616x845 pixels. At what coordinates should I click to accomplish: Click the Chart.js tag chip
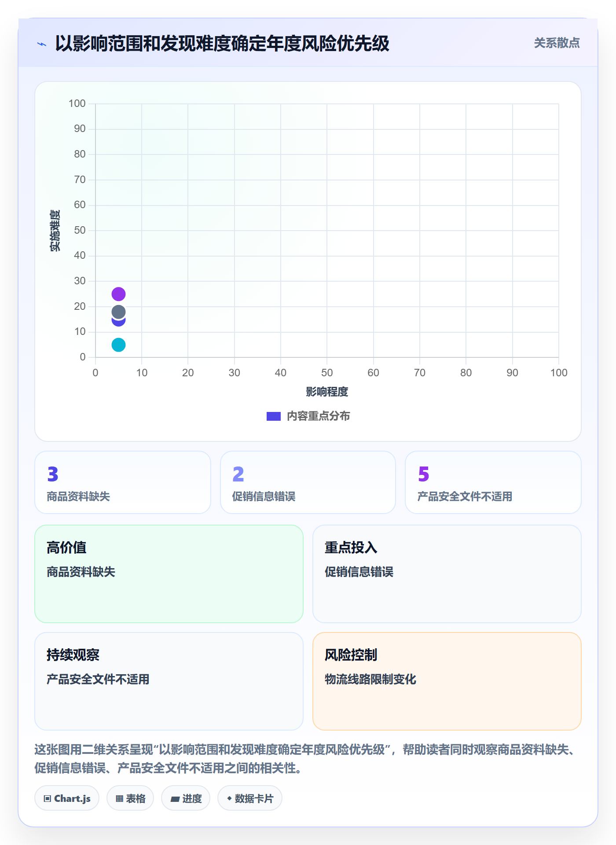click(x=67, y=798)
